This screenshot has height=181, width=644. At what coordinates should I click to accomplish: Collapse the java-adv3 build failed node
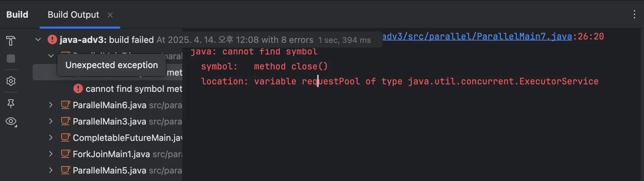click(38, 40)
